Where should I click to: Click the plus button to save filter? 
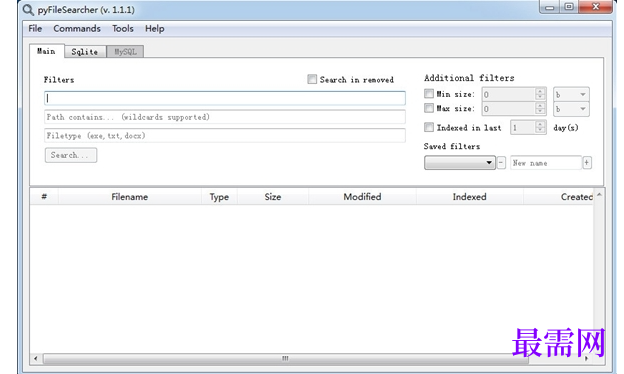point(587,162)
